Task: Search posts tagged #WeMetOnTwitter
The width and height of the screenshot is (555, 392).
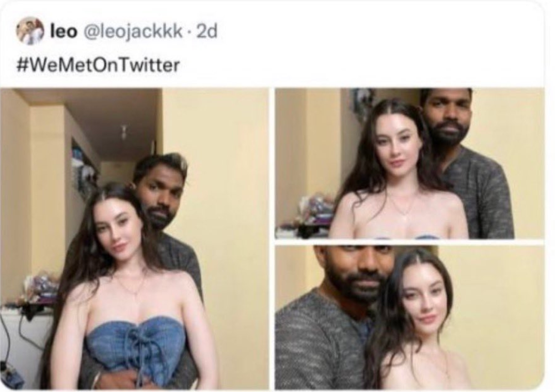Action: point(98,65)
